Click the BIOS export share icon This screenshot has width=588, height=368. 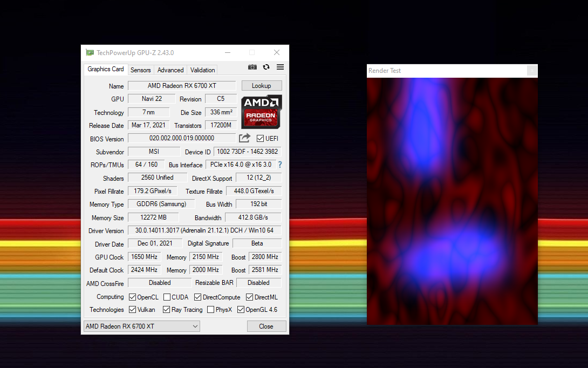pyautogui.click(x=244, y=139)
